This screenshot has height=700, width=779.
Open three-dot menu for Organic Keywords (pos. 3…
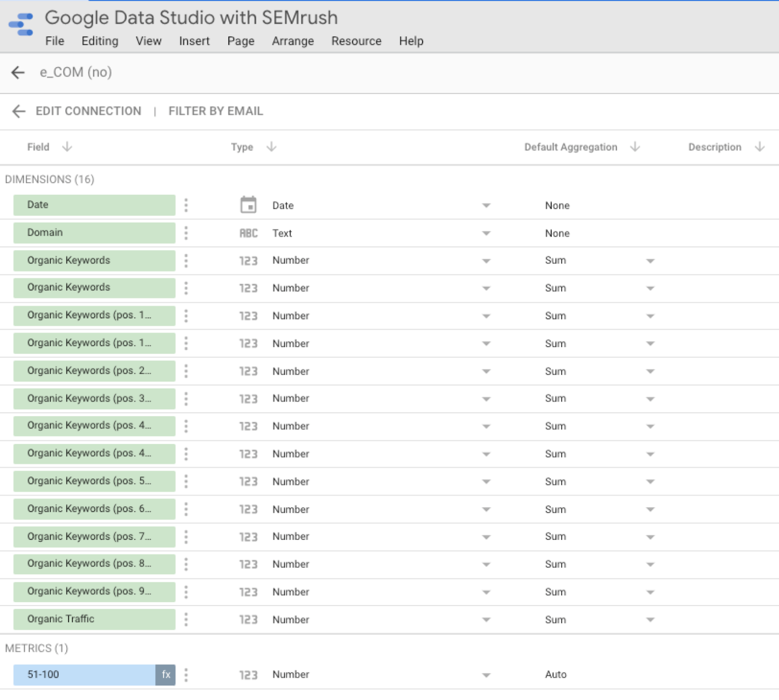coord(186,399)
